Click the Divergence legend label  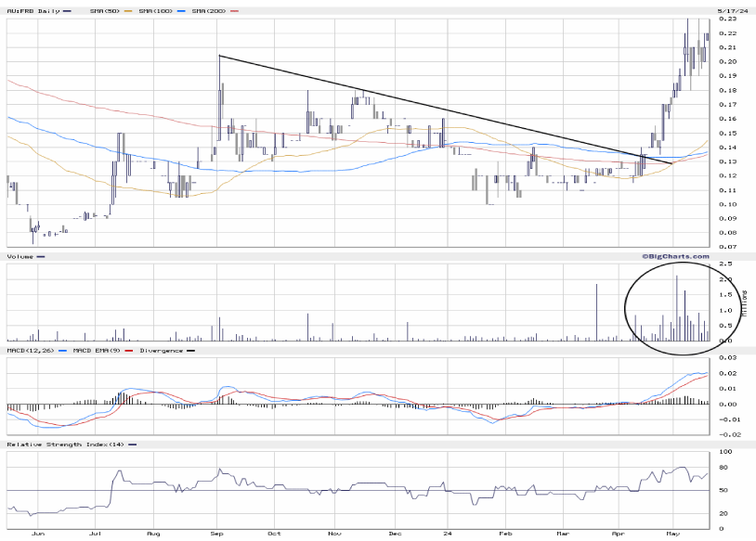tap(160, 350)
